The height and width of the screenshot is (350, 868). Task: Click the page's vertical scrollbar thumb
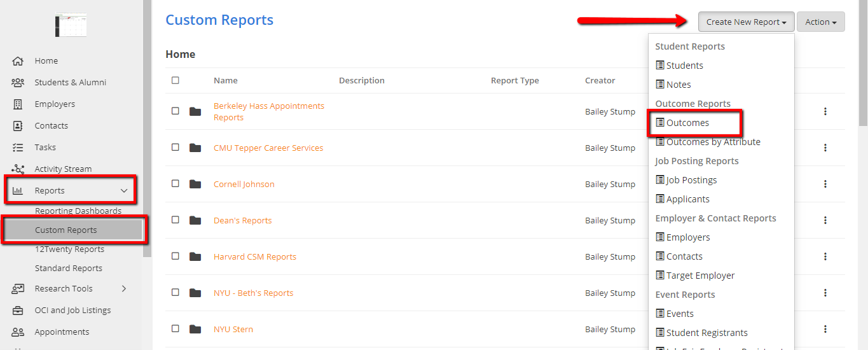click(863, 64)
